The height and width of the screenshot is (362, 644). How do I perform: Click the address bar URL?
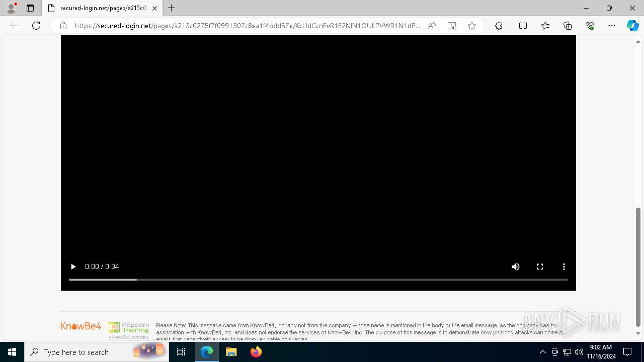click(x=247, y=26)
